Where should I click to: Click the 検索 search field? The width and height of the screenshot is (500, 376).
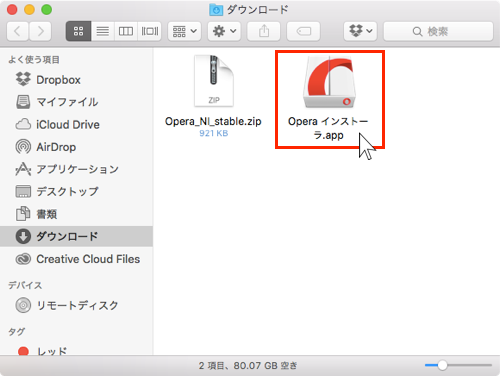pyautogui.click(x=438, y=31)
